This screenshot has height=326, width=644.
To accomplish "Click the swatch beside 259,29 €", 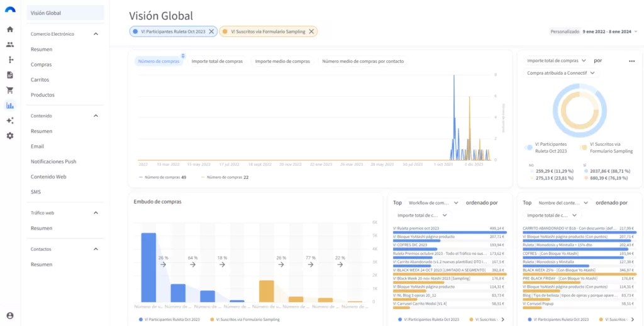I will click(x=531, y=171).
